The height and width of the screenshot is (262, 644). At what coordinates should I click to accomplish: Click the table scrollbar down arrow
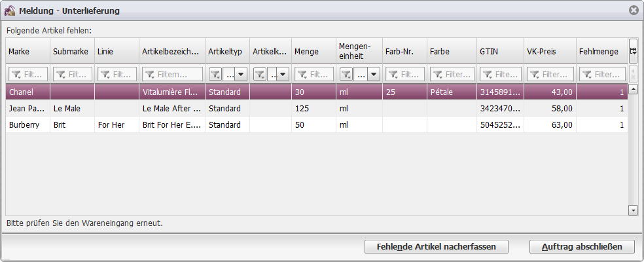(633, 211)
